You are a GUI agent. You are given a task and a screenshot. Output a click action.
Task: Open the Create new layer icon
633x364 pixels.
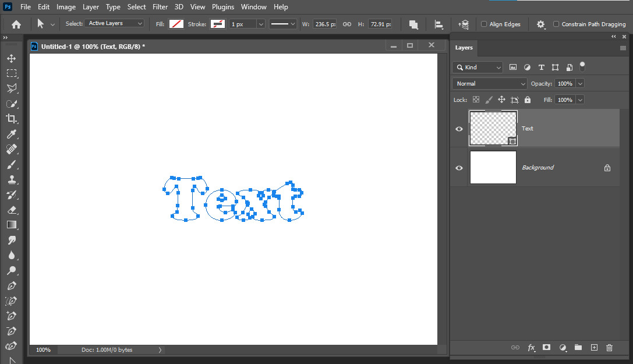(593, 347)
